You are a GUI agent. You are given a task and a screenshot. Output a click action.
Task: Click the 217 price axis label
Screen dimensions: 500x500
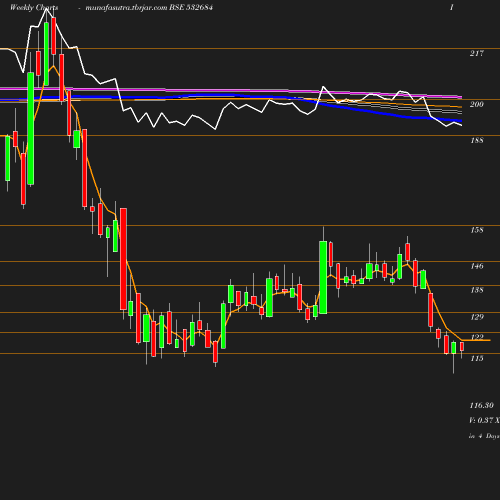(x=477, y=53)
